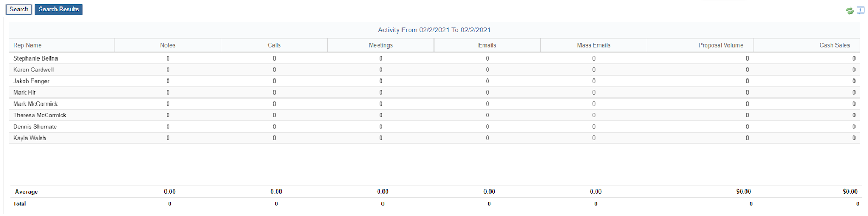
Task: Select the Kayla Walsh row
Action: 435,138
